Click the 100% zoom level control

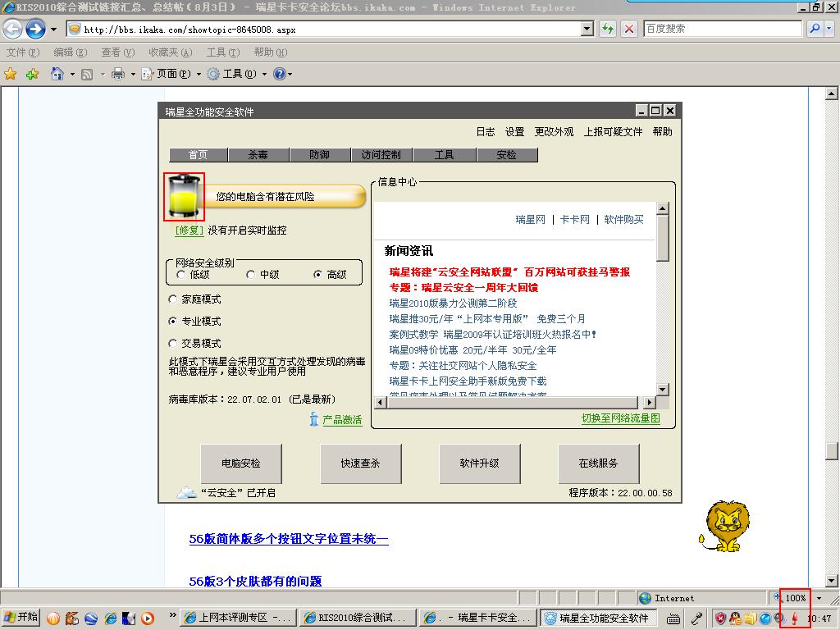[x=795, y=598]
